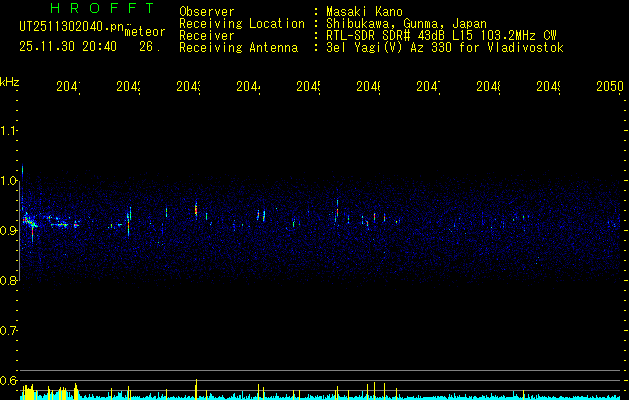Click the 0.8 kHz frequency tick
Image resolution: width=629 pixels, height=400 pixels.
pos(9,281)
